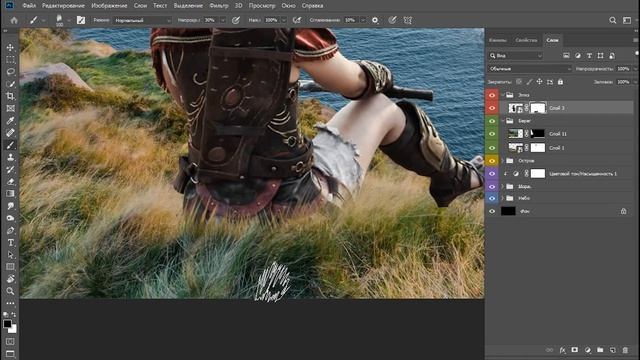Screen dimensions: 640x360
Task: Add a layer mask icon
Action: point(575,350)
